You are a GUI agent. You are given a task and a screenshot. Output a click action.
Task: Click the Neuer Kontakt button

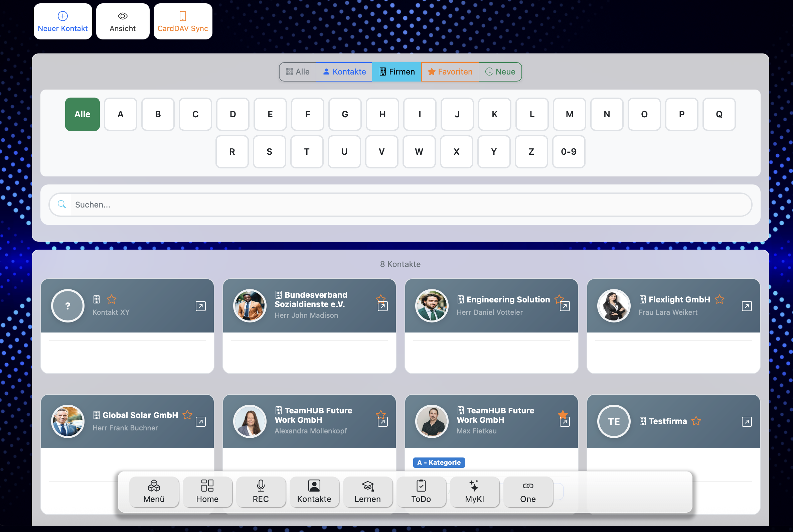pyautogui.click(x=62, y=21)
